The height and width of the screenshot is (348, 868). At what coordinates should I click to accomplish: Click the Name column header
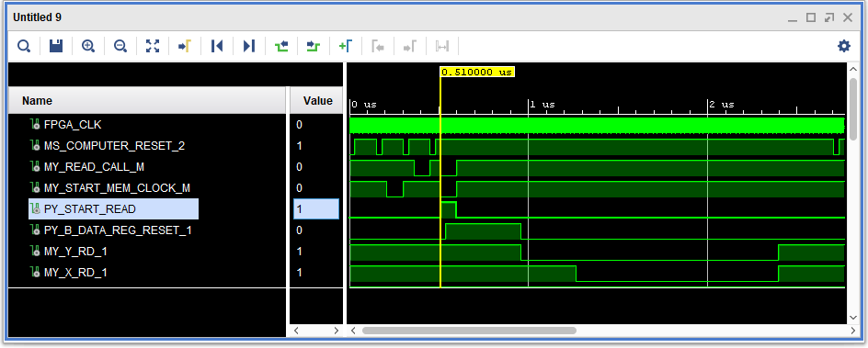[x=147, y=100]
